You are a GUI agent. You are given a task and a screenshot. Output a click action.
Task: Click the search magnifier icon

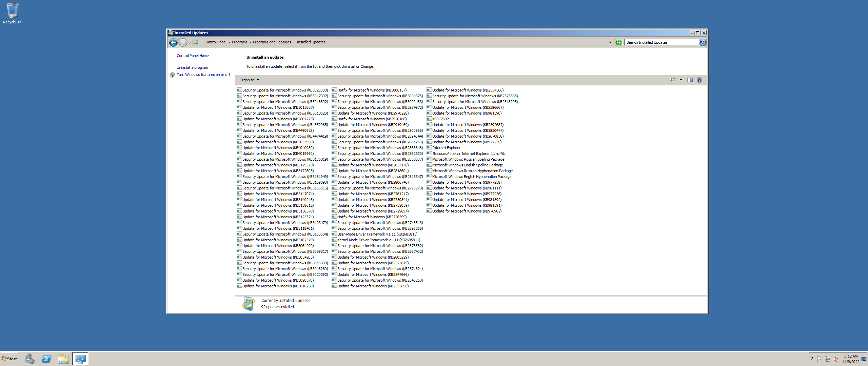[703, 42]
